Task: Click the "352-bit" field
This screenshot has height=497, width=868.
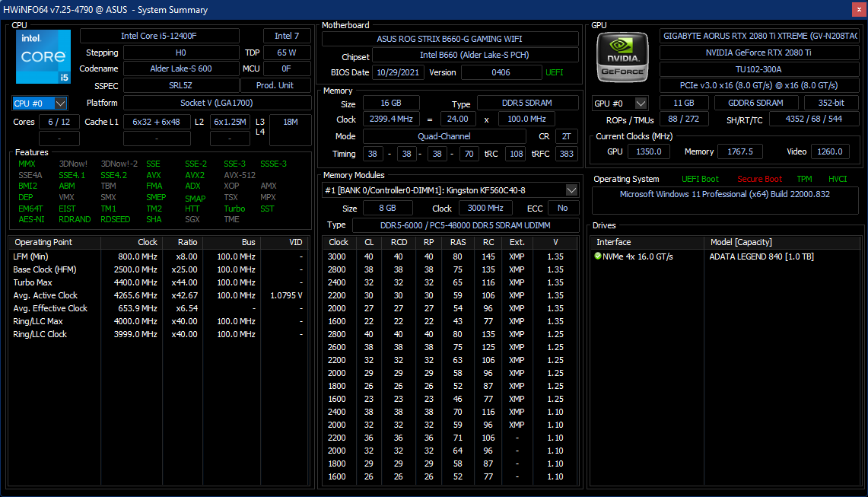Action: click(x=831, y=103)
